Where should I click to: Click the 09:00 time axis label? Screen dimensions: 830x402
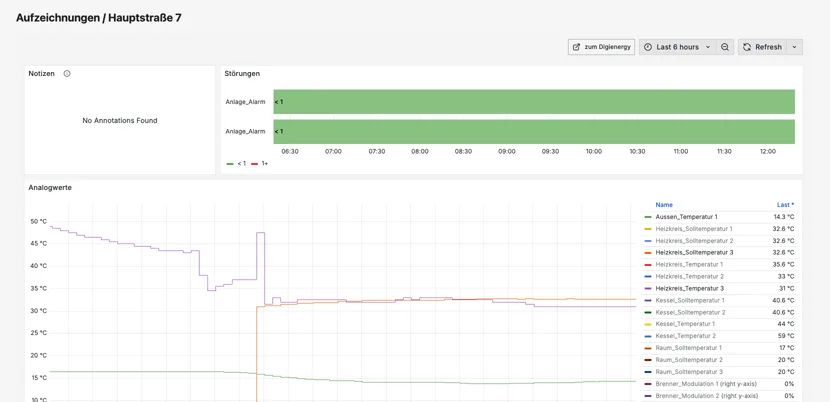click(507, 151)
